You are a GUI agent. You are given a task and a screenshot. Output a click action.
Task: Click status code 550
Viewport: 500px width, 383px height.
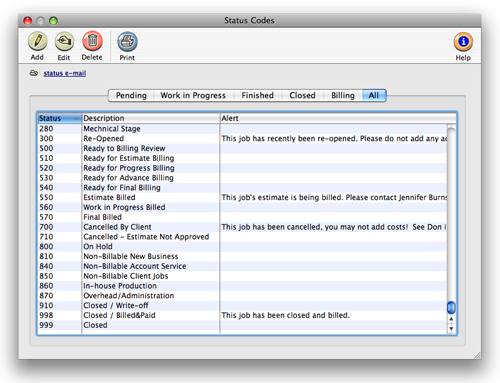pos(46,197)
